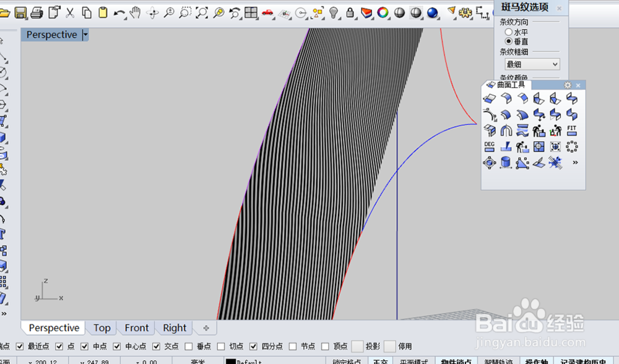This screenshot has width=619, height=364.
Task: Expand more tools arrow in 曲面工具 panel
Action: (575, 162)
